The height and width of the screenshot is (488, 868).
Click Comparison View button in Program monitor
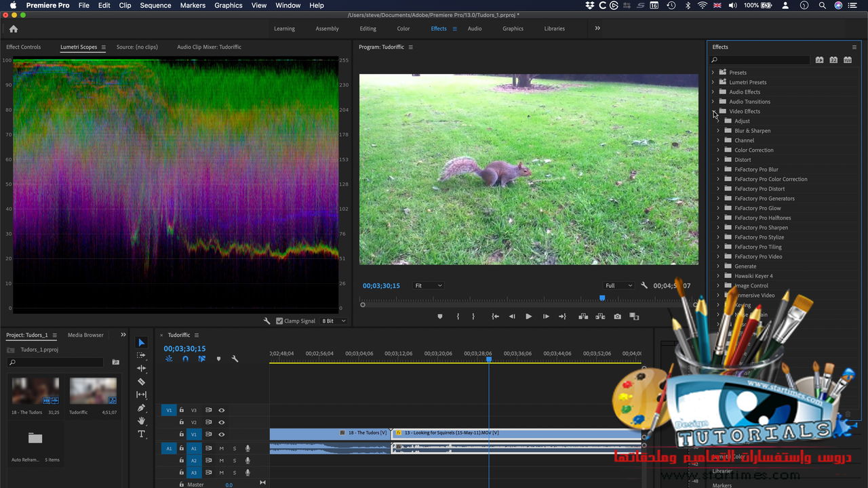(634, 317)
